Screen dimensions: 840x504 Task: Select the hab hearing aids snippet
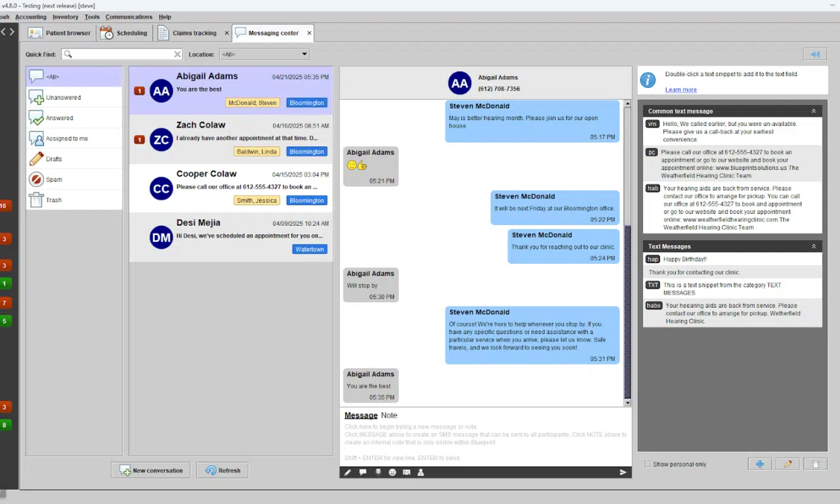[732, 207]
